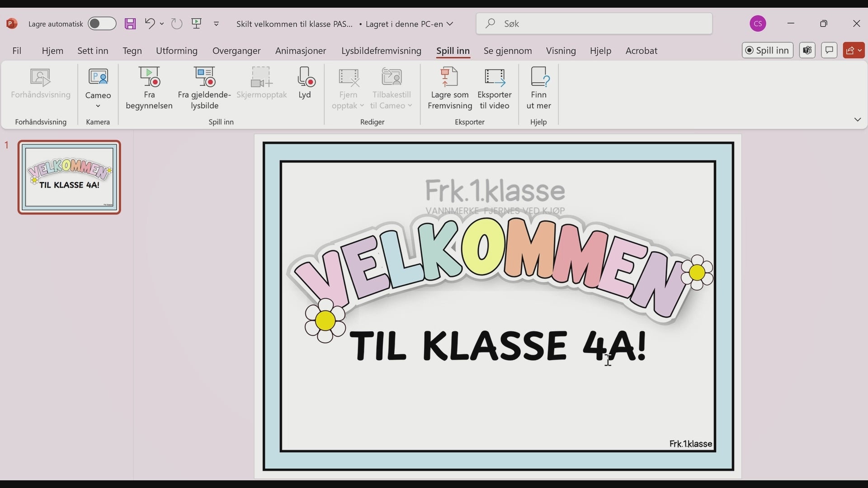868x488 pixels.
Task: Click the file title Skilt velkommen til klasse
Action: (294, 24)
